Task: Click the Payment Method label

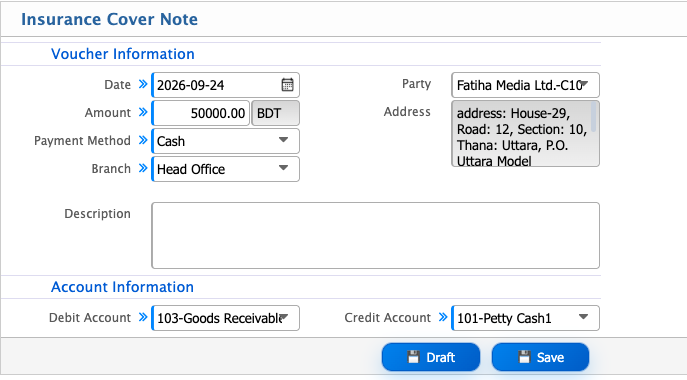Action: coord(82,141)
